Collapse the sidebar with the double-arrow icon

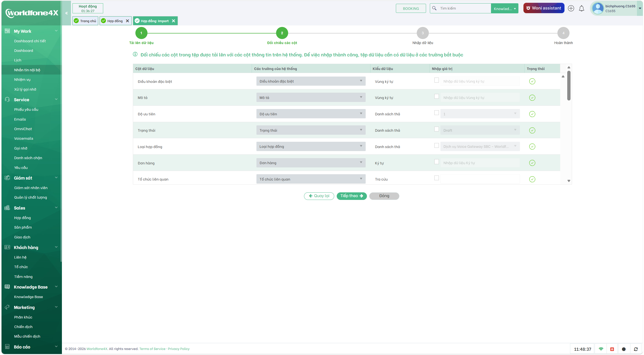pos(66,13)
